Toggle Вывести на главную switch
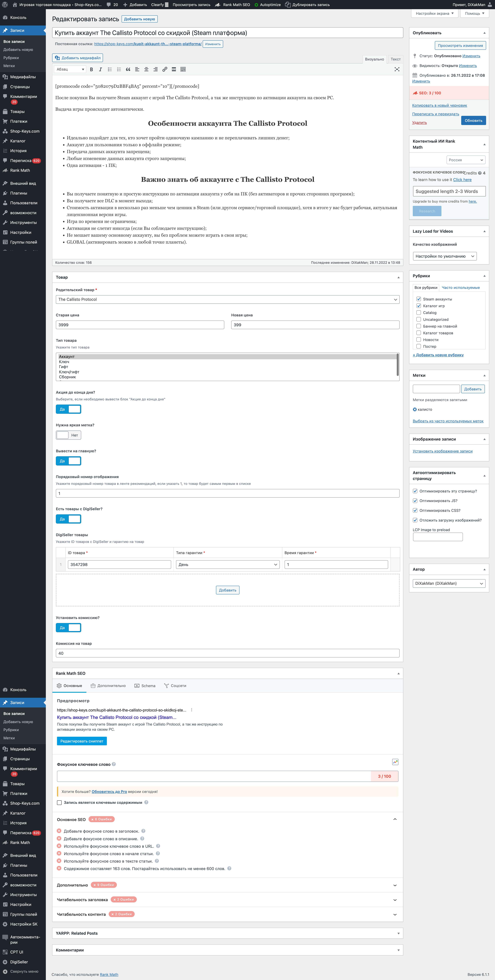The width and height of the screenshot is (495, 980). point(68,461)
